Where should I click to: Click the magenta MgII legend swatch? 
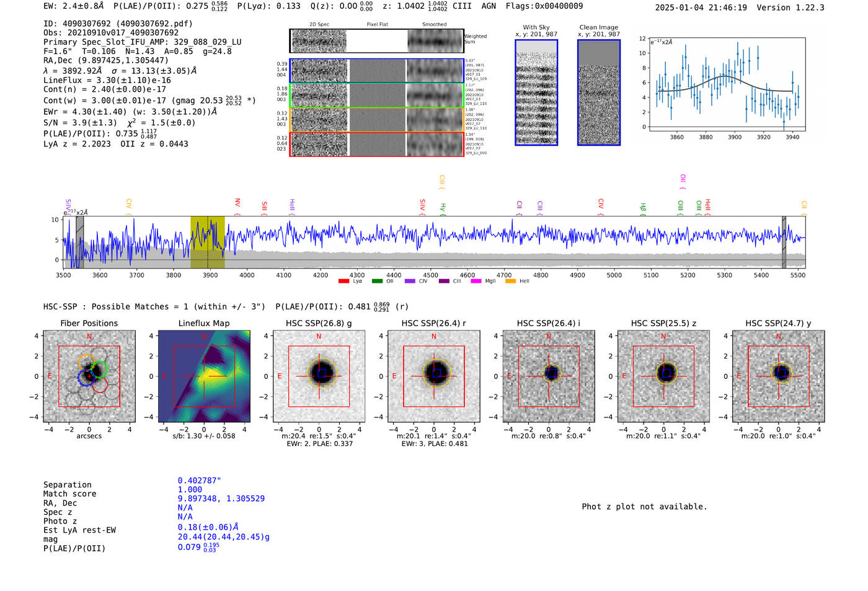[476, 282]
